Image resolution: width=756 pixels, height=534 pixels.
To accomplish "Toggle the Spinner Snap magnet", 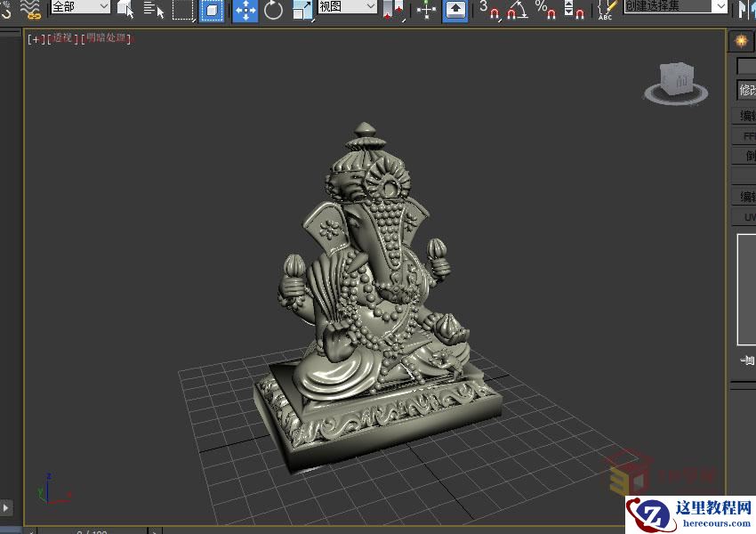I will click(x=575, y=10).
